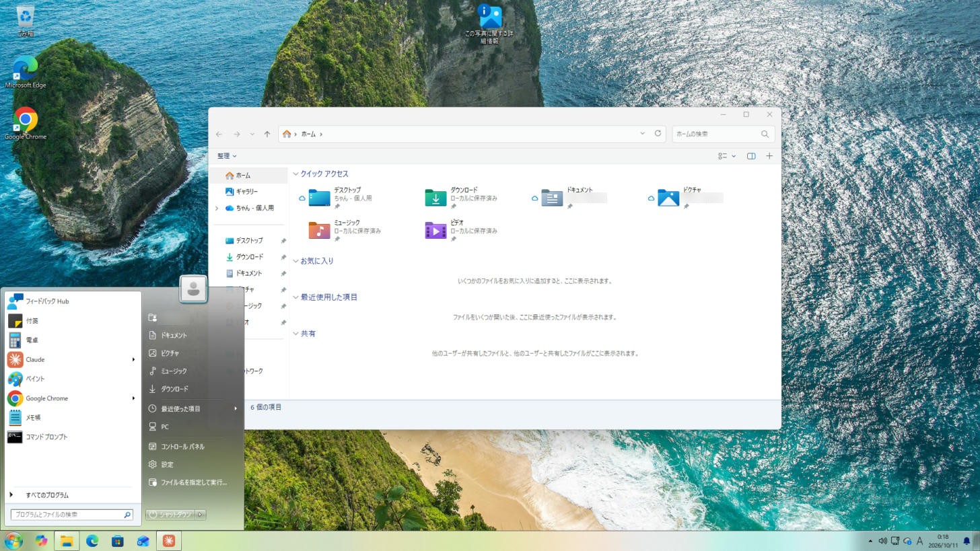The width and height of the screenshot is (980, 551).
Task: Open the 整理 dropdown in Explorer
Action: (x=227, y=156)
